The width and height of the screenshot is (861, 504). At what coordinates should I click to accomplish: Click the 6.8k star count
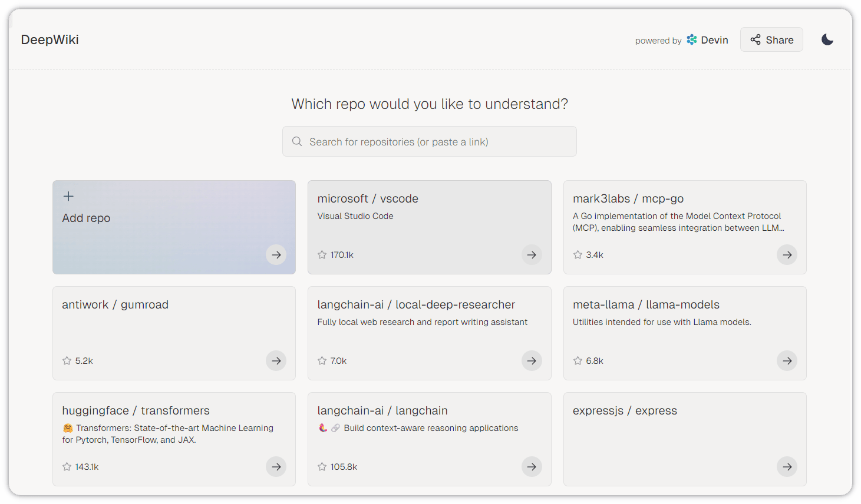(x=595, y=361)
